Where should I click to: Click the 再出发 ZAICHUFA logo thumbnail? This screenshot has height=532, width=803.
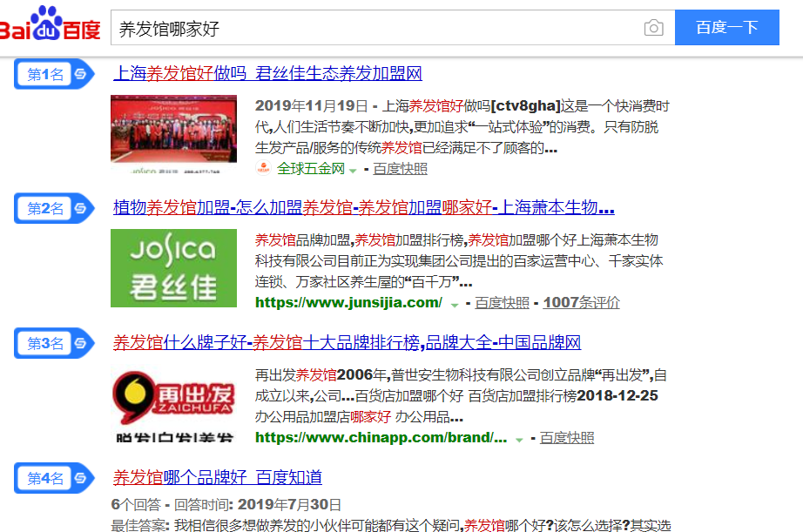tap(173, 403)
